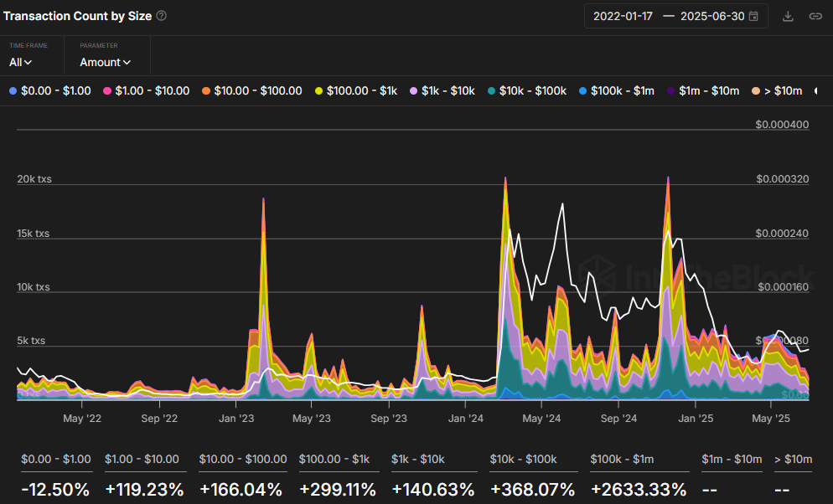The width and height of the screenshot is (833, 504).
Task: Open the Parameter Amount dropdown
Action: click(106, 62)
